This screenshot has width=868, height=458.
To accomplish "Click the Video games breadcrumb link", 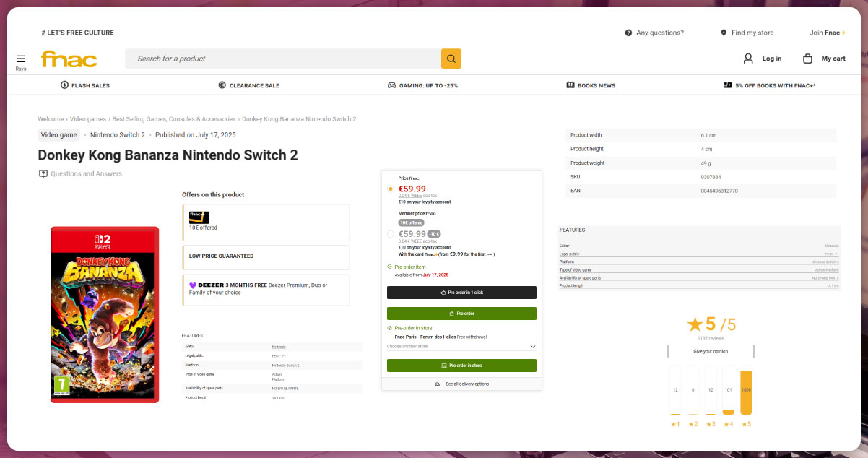I will (x=88, y=118).
